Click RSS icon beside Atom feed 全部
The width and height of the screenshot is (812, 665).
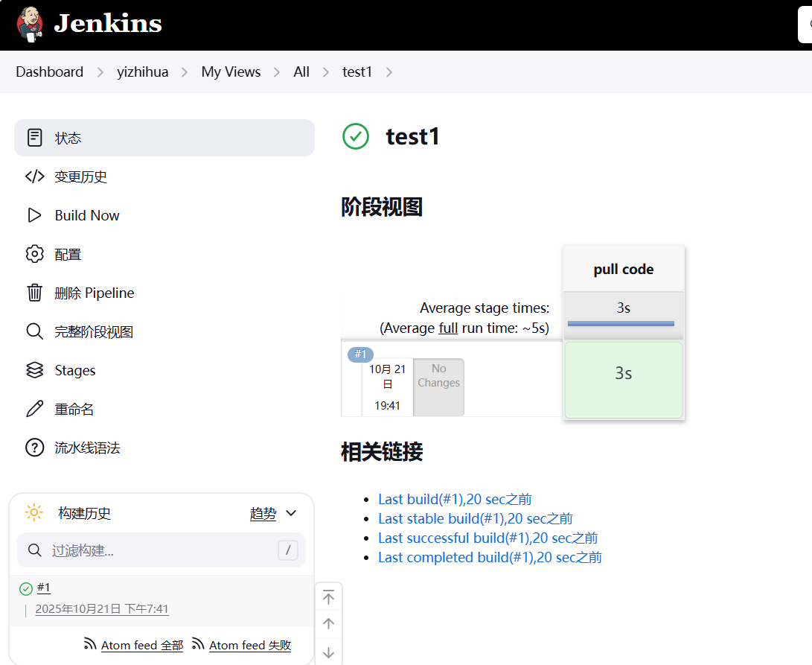tap(90, 643)
